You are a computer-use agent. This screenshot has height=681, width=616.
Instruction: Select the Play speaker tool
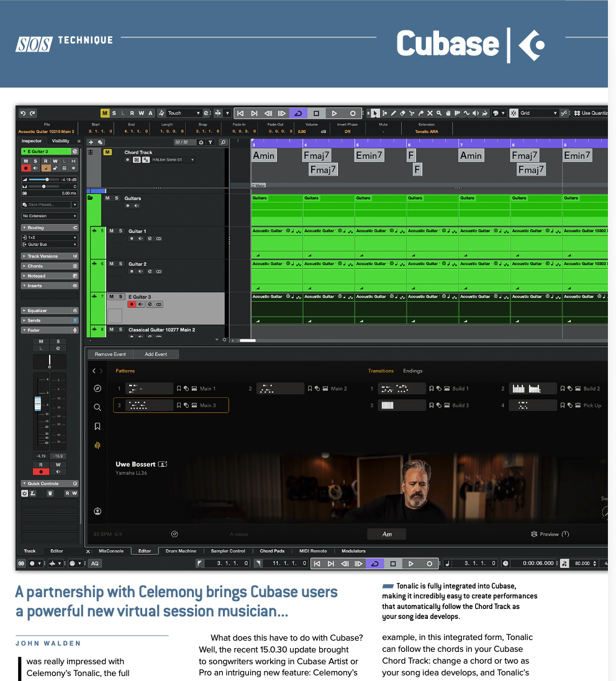point(476,114)
